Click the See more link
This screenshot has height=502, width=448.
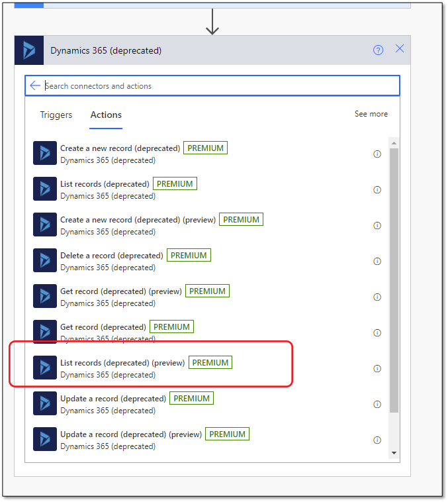pyautogui.click(x=371, y=114)
